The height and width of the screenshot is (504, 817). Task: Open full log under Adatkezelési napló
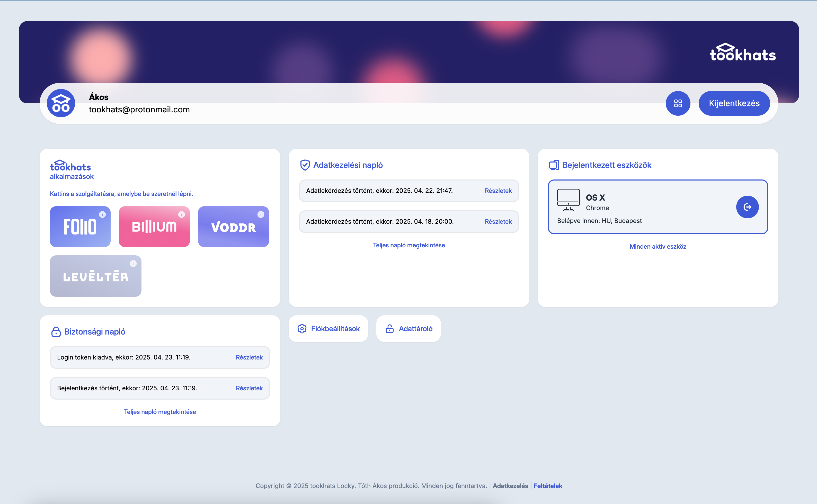pos(408,245)
